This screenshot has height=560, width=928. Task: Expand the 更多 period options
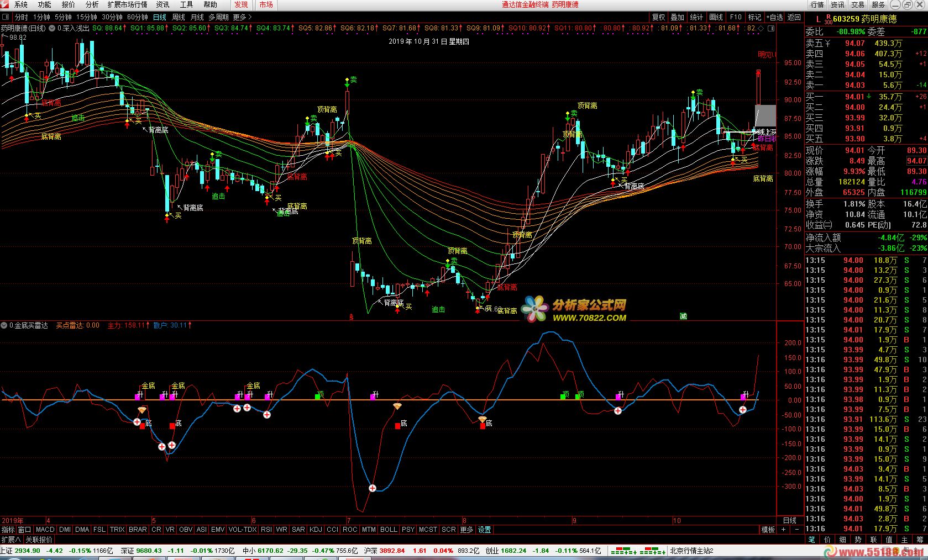coord(242,18)
